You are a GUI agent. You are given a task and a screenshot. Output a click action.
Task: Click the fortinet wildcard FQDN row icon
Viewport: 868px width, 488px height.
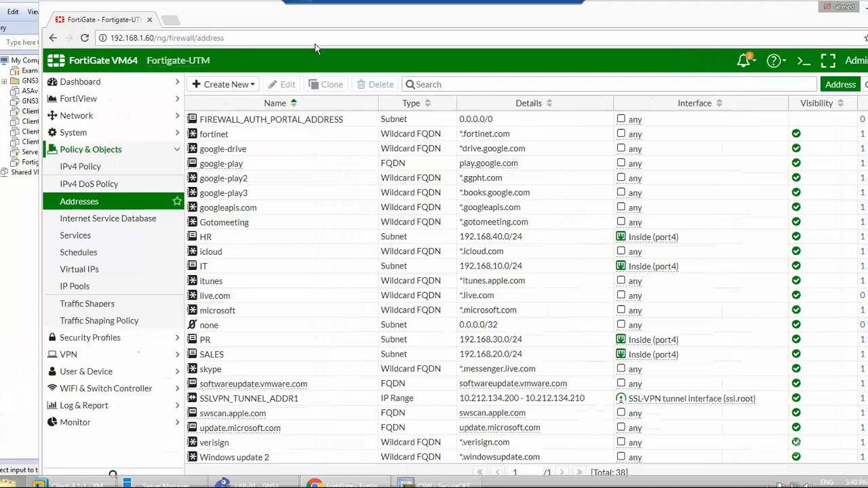coord(192,134)
